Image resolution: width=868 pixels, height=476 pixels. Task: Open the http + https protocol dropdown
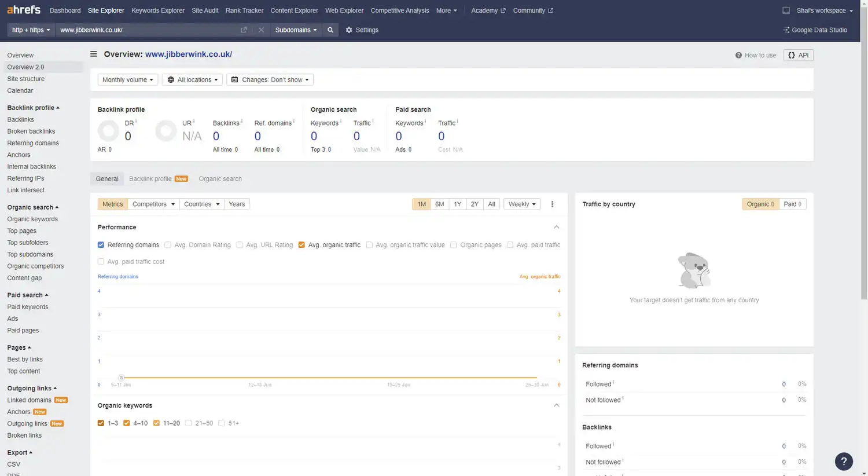tap(31, 30)
